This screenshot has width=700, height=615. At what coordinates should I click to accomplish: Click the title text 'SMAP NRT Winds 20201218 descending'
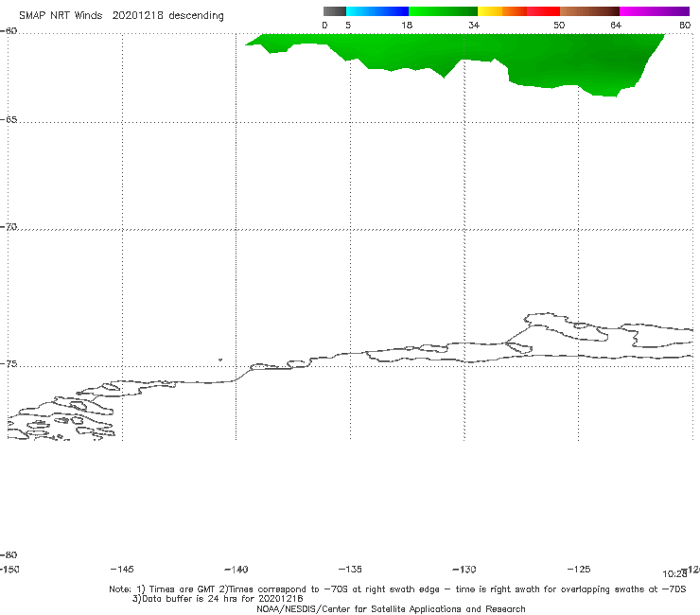coord(121,16)
